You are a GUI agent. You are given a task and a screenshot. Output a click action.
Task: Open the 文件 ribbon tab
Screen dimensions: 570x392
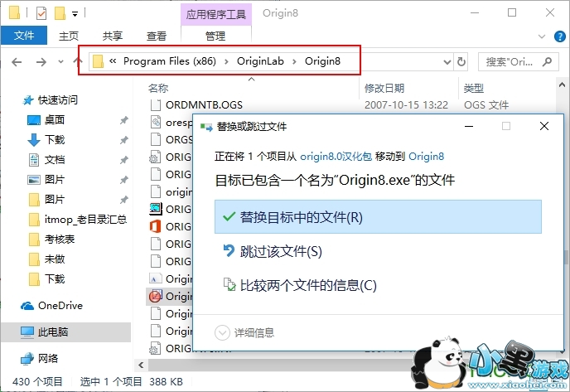tap(24, 36)
